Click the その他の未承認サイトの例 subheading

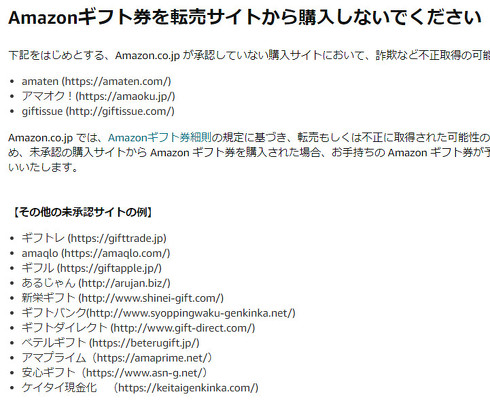click(82, 212)
